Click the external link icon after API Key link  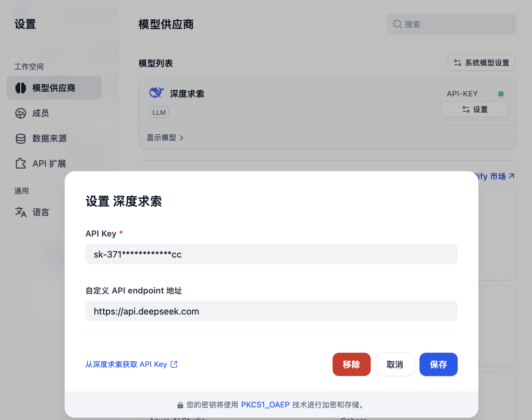174,364
